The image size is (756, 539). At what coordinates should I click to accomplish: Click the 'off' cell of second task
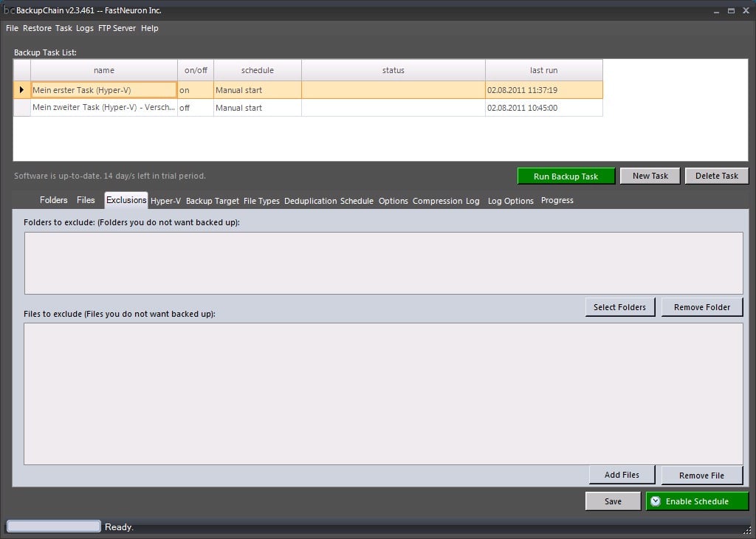196,108
